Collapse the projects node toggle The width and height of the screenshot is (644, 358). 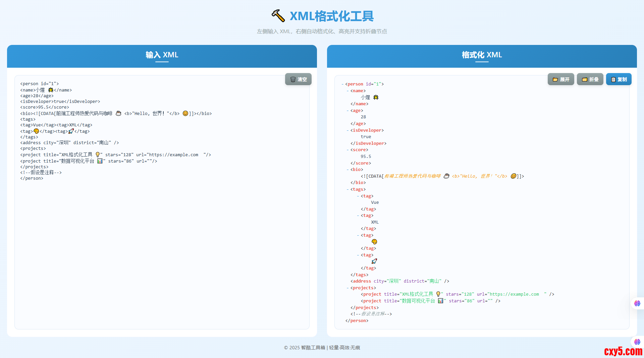[347, 288]
